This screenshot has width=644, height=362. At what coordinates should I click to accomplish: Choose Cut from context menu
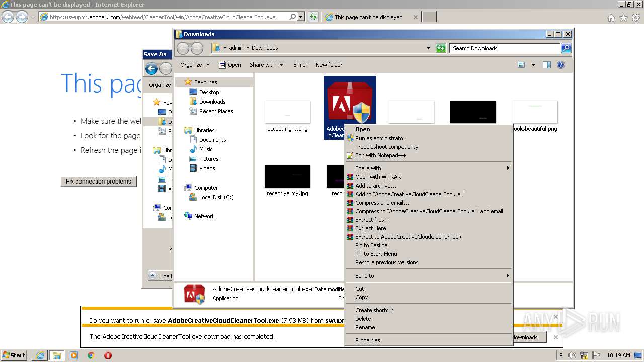tap(359, 289)
